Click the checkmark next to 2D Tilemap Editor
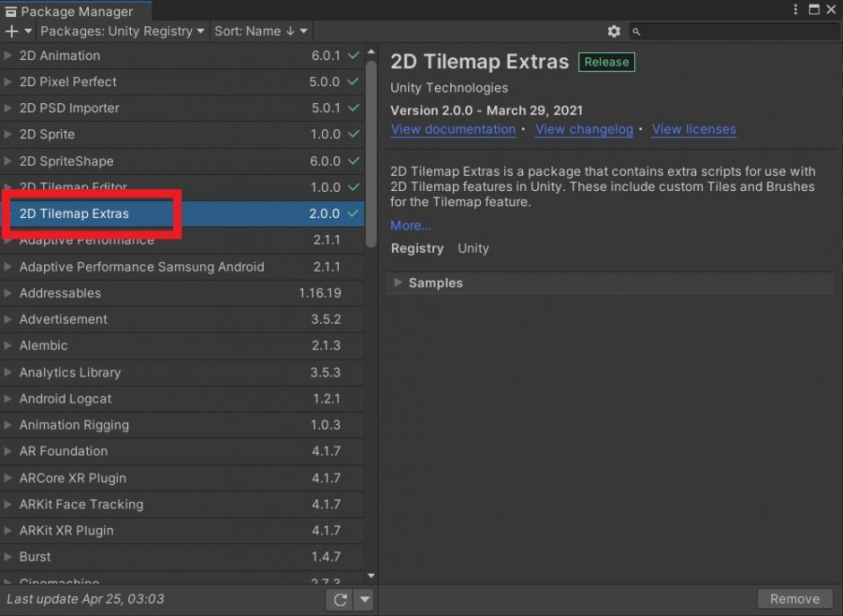This screenshot has height=616, width=843. [x=353, y=187]
